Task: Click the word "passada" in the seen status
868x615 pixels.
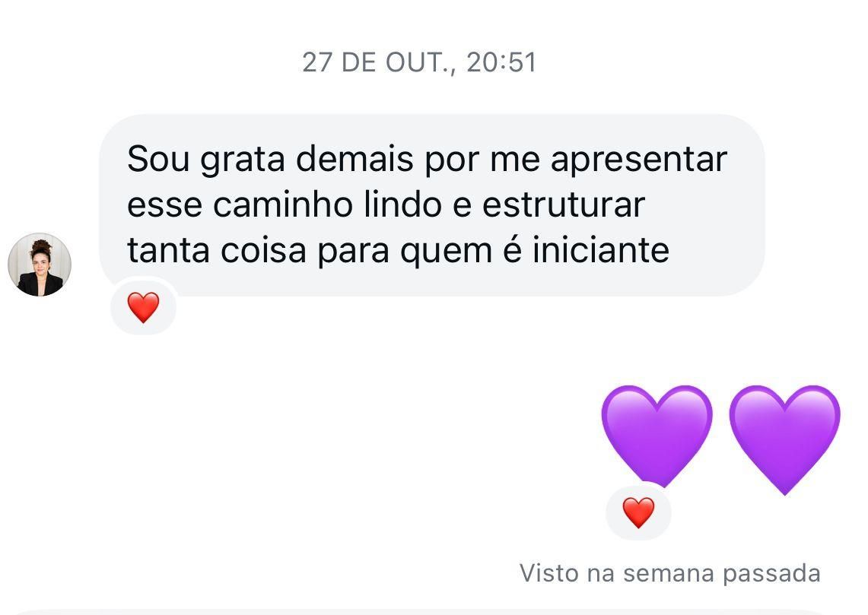Action: 771,572
